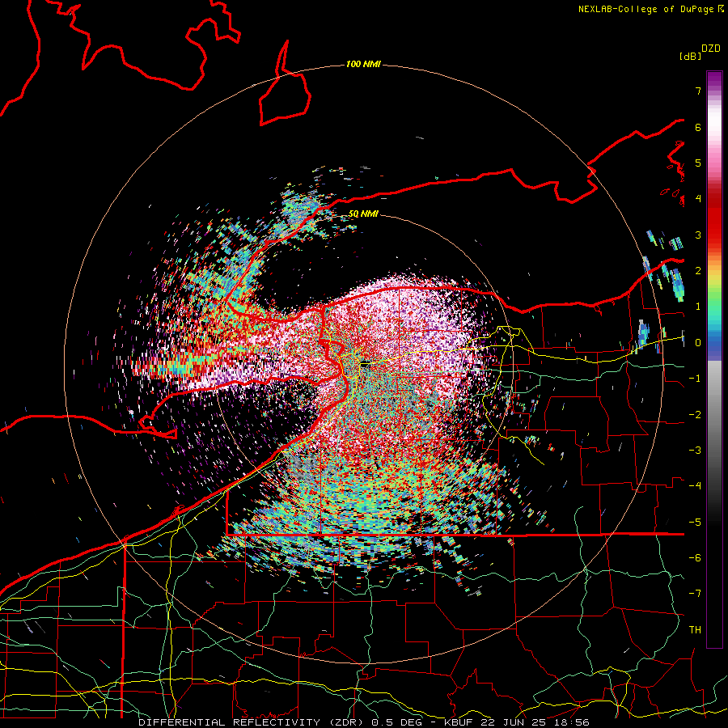The width and height of the screenshot is (728, 728).
Task: Select the 3 value on the dB scale
Action: pyautogui.click(x=698, y=235)
